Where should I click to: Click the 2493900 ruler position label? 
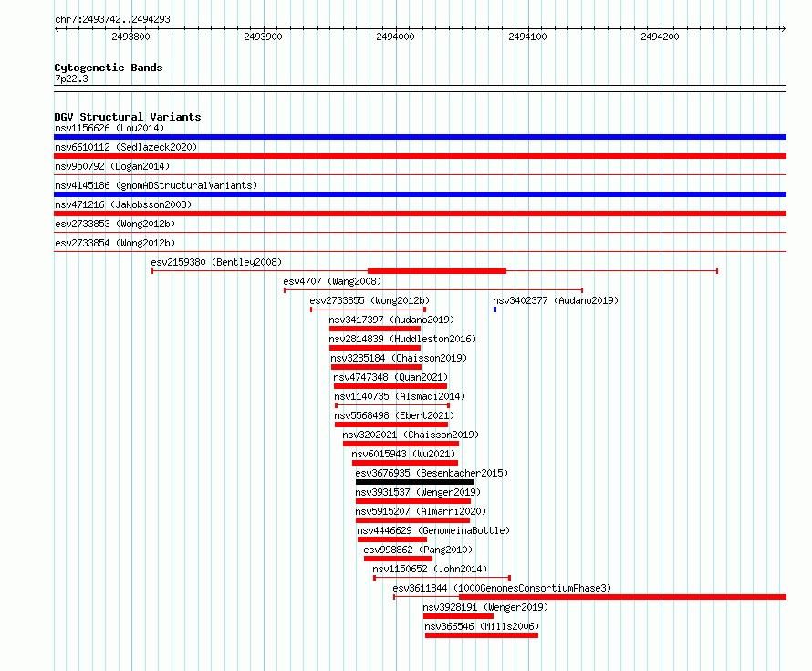pos(263,37)
